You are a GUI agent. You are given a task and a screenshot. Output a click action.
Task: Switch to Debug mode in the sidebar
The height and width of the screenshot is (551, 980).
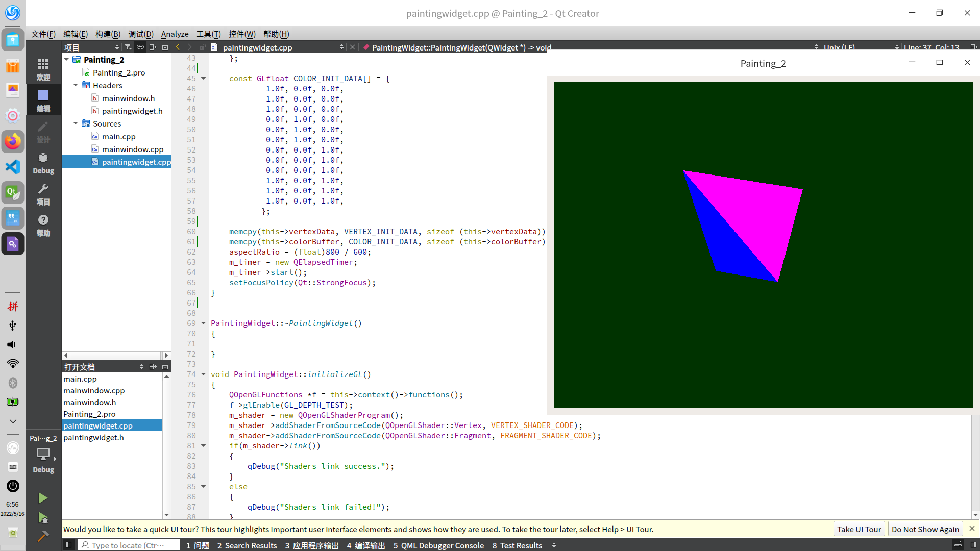click(x=43, y=163)
